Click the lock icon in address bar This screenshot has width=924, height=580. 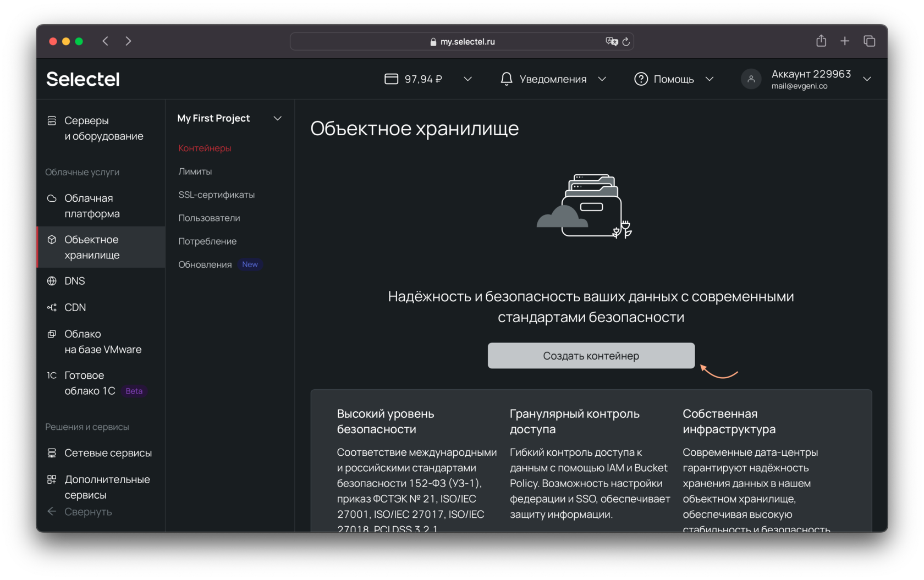433,42
